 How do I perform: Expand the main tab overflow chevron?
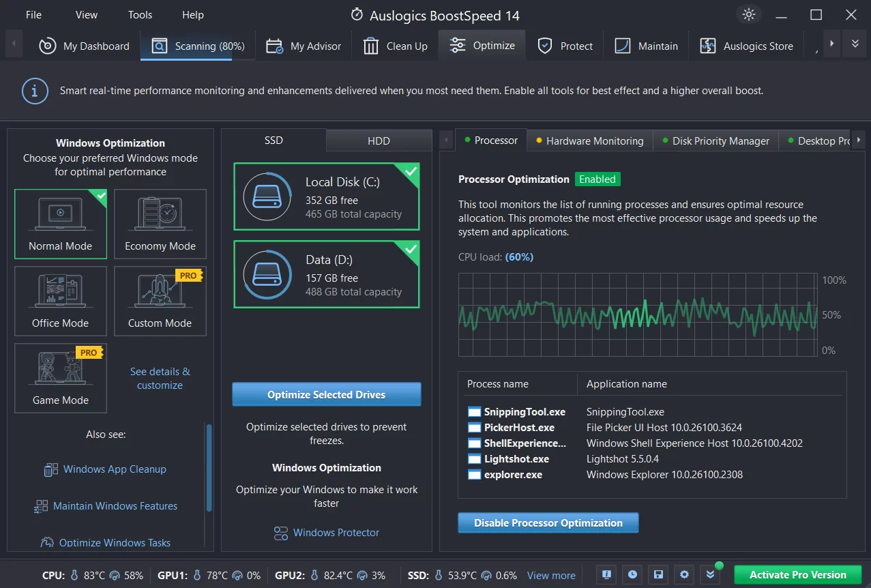[x=855, y=44]
